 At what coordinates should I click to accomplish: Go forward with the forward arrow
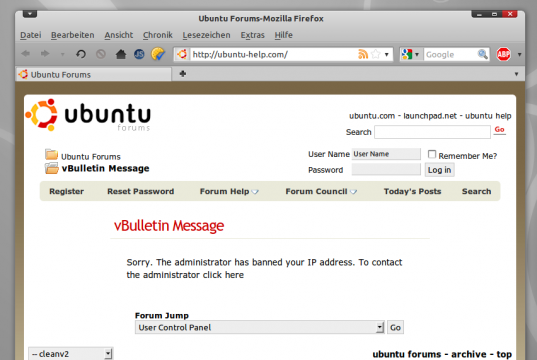[x=45, y=54]
